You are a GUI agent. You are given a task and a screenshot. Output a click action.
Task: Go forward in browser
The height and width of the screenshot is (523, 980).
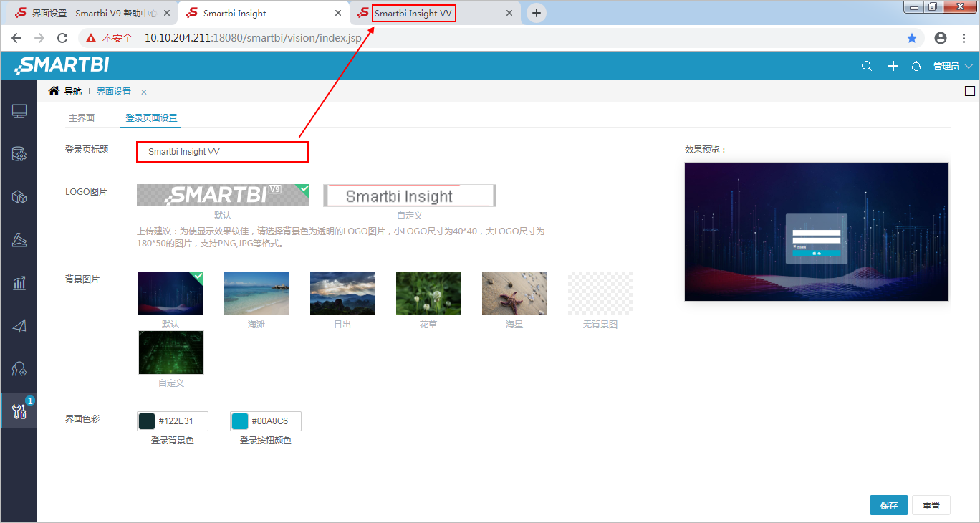(x=39, y=38)
